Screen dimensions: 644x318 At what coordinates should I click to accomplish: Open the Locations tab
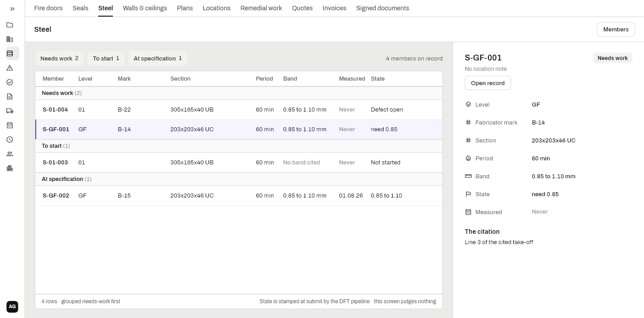point(216,8)
